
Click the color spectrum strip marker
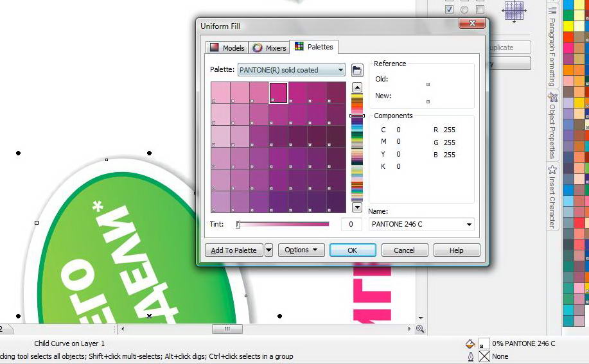(x=357, y=116)
